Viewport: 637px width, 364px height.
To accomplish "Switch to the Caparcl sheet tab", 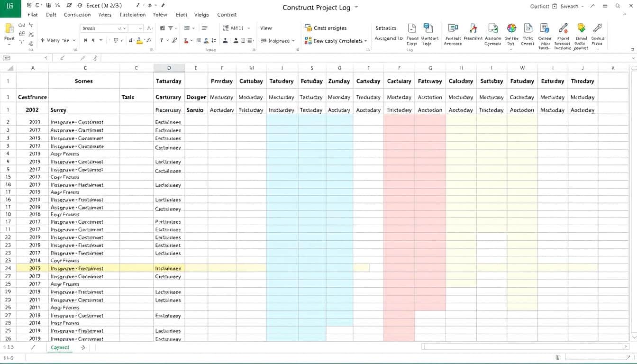I will (x=60, y=347).
